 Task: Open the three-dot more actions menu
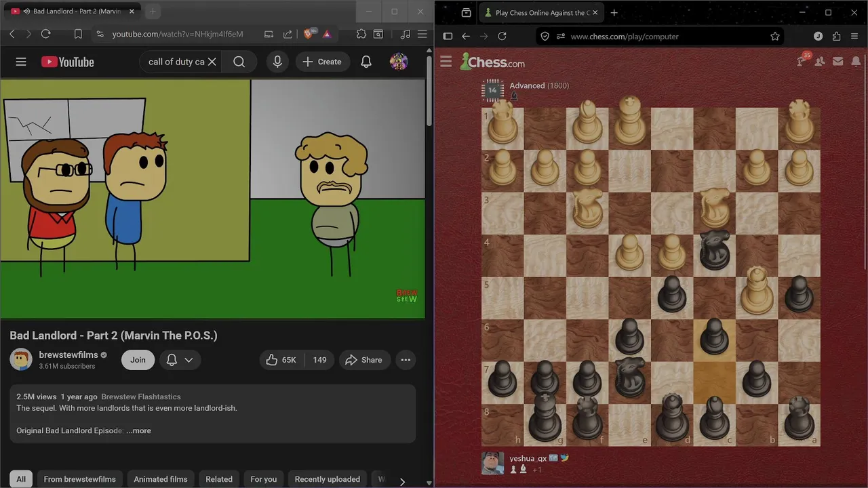[406, 360]
